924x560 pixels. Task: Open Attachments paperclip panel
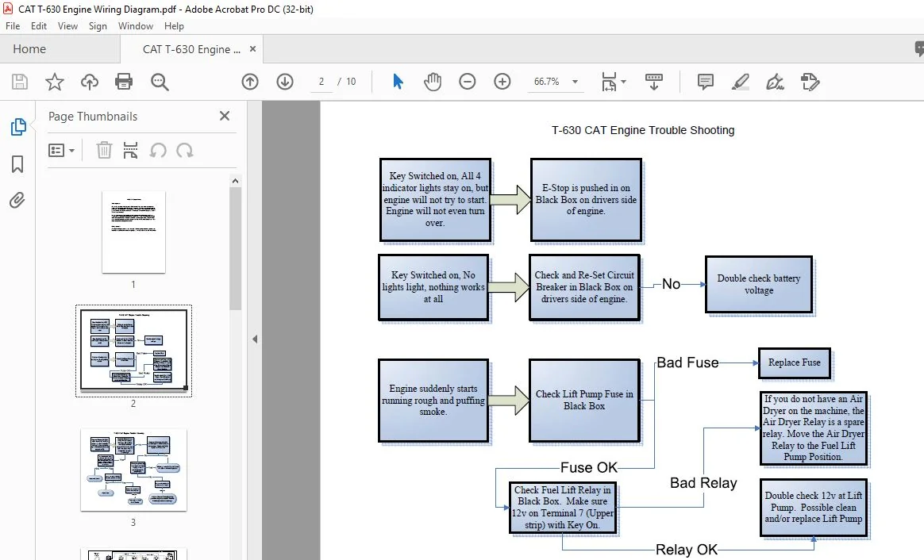click(x=17, y=200)
